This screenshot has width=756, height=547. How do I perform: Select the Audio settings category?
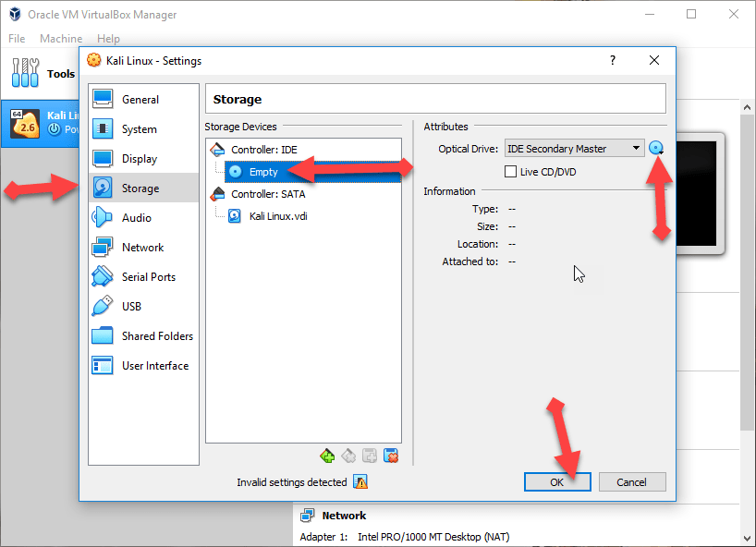pyautogui.click(x=137, y=218)
